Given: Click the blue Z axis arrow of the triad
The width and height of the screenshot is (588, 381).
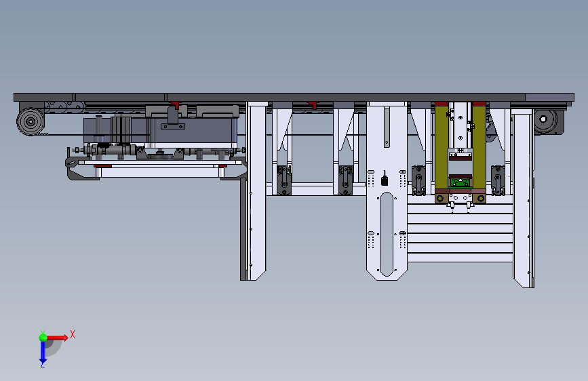Looking at the screenshot, I should [43, 353].
